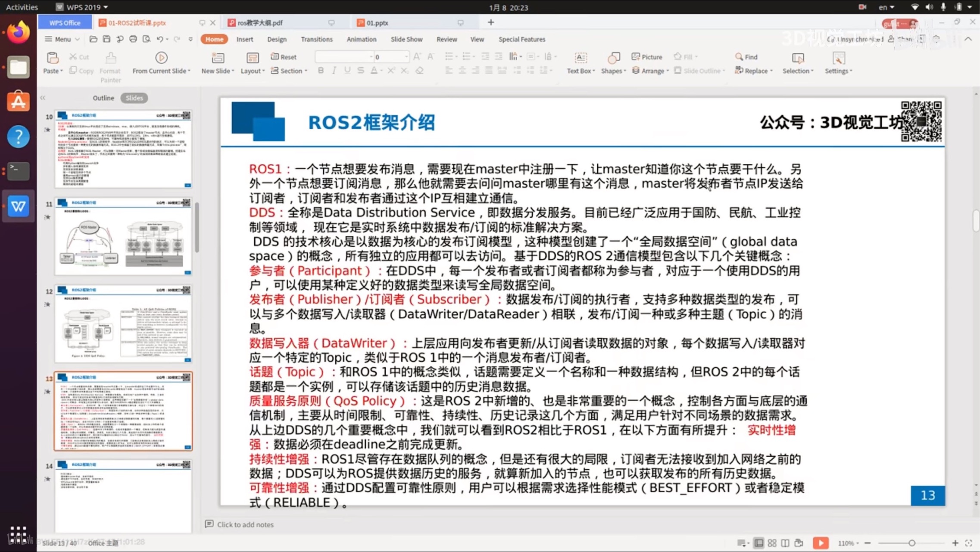Switch to the Animation ribbon tab
This screenshot has width=980, height=552.
click(361, 39)
